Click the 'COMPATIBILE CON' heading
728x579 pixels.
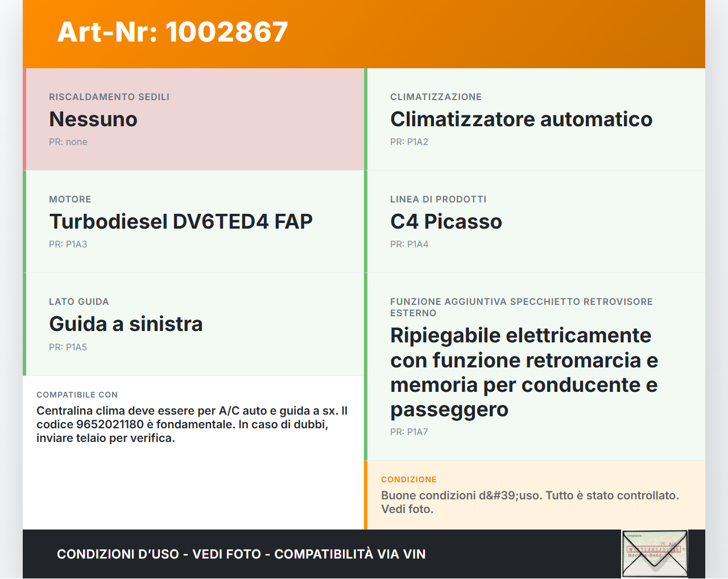[77, 395]
